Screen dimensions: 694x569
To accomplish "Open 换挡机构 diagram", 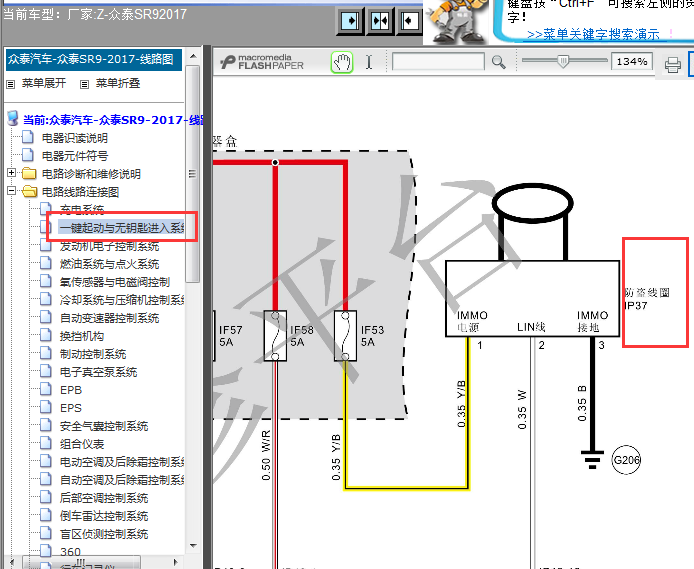I will point(82,336).
